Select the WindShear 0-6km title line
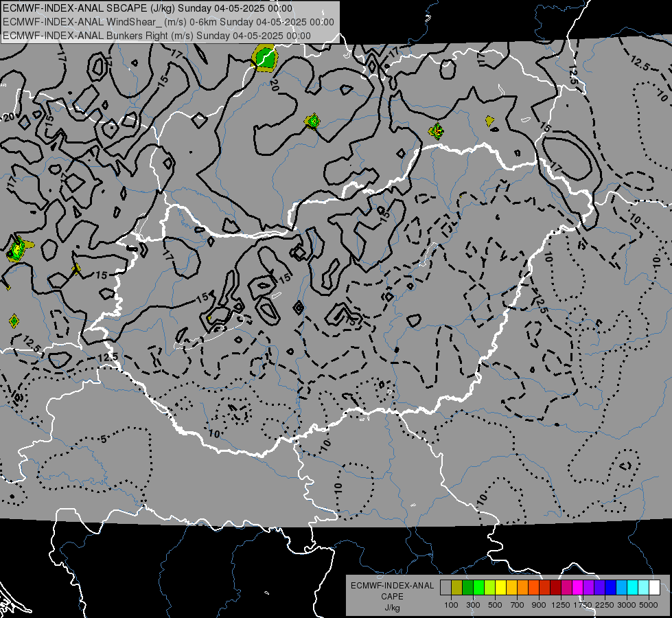 tap(168, 22)
